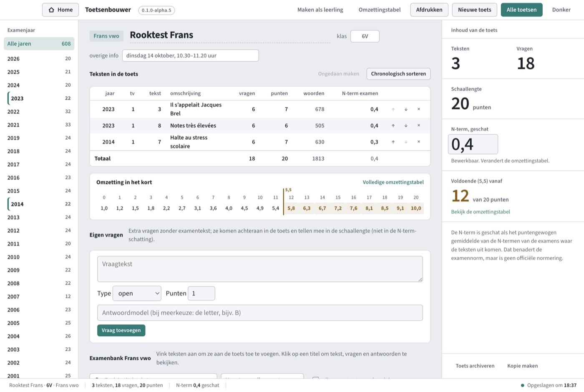Click the Afdrukken button
The height and width of the screenshot is (392, 584).
coord(429,10)
